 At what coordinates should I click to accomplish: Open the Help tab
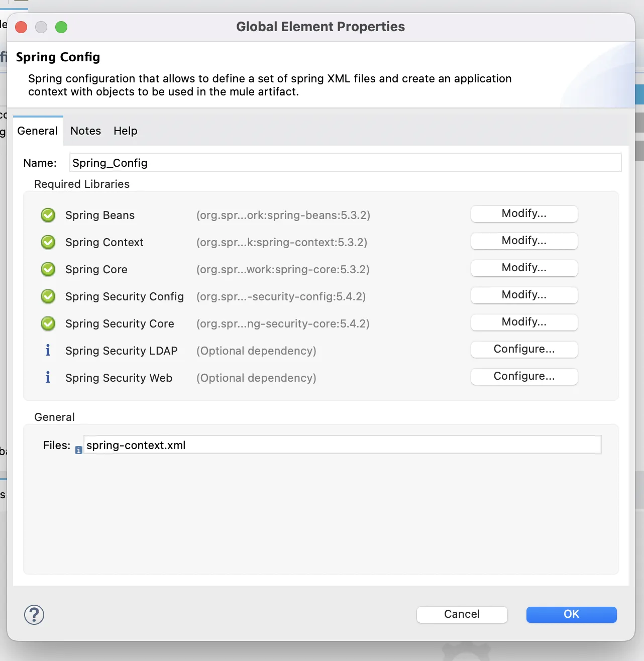[125, 131]
